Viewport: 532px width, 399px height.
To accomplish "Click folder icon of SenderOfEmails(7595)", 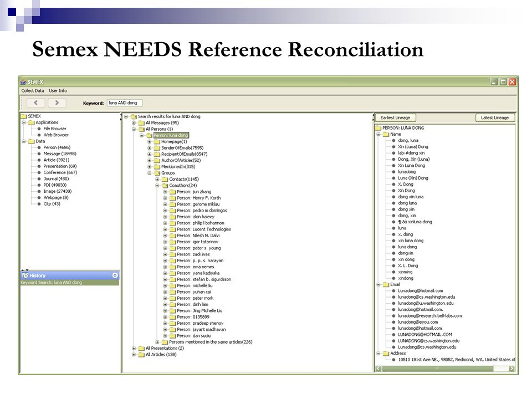I will (157, 148).
